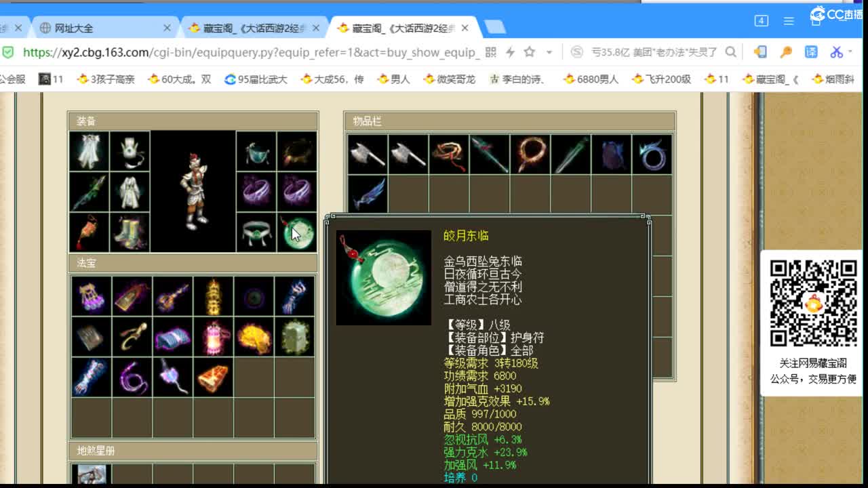Open the 95届比武大 bookmark
Viewport: 868px width, 488px height.
pos(256,79)
